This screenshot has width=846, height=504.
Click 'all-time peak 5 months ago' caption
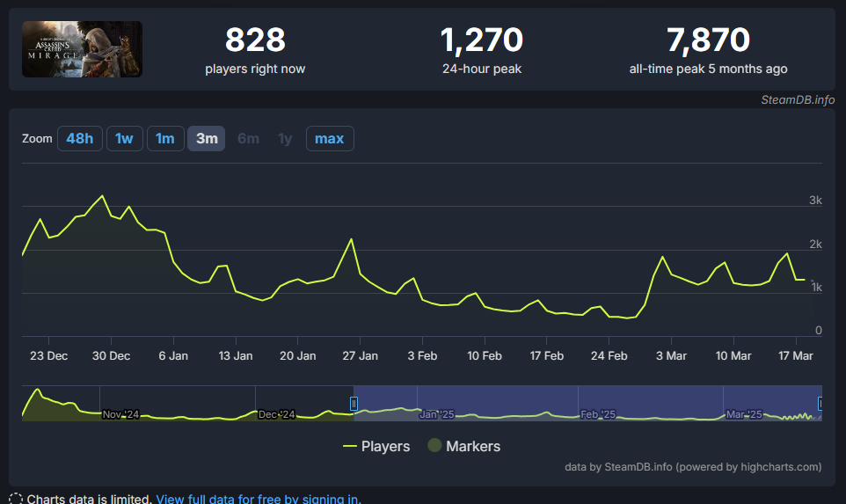pyautogui.click(x=709, y=69)
